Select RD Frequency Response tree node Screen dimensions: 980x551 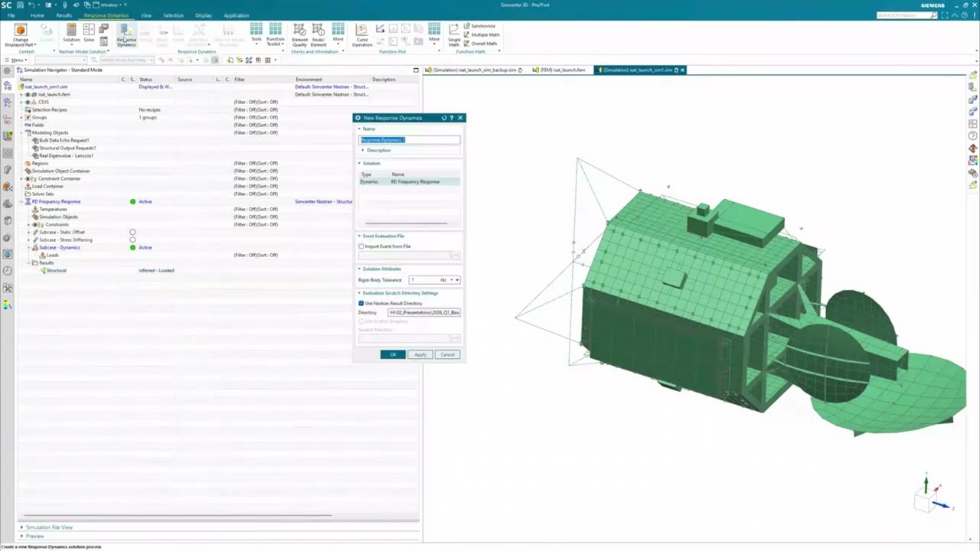pyautogui.click(x=55, y=201)
